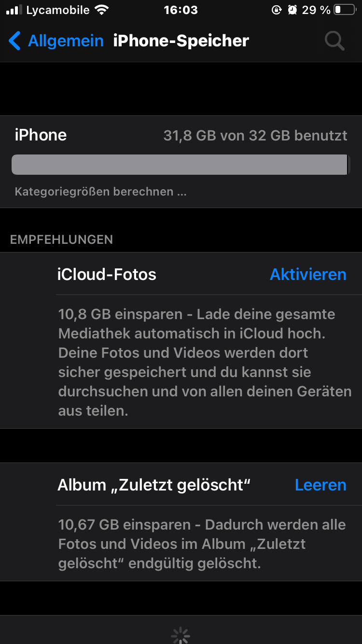This screenshot has width=362, height=644.
Task: Tap the 16:03 clock in status bar
Action: [181, 10]
